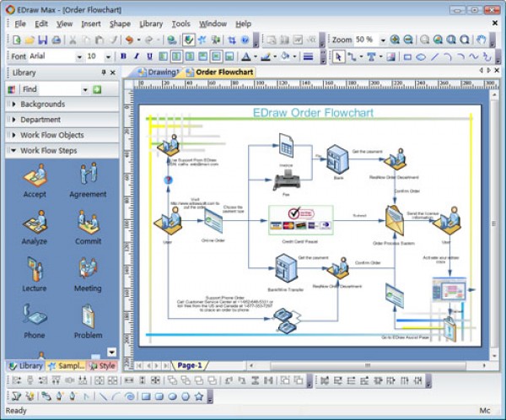Switch to the Sampl... panel tab
The height and width of the screenshot is (420, 506).
coord(67,366)
